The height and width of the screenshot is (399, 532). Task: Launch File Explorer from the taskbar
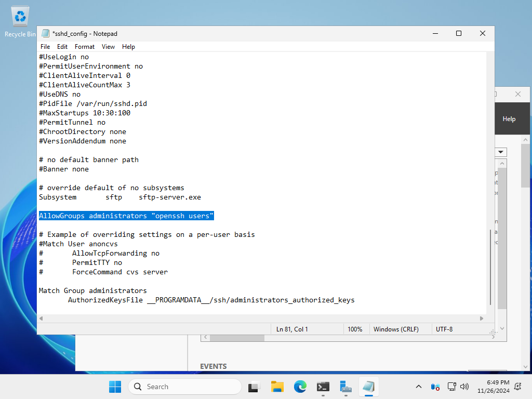tap(277, 387)
